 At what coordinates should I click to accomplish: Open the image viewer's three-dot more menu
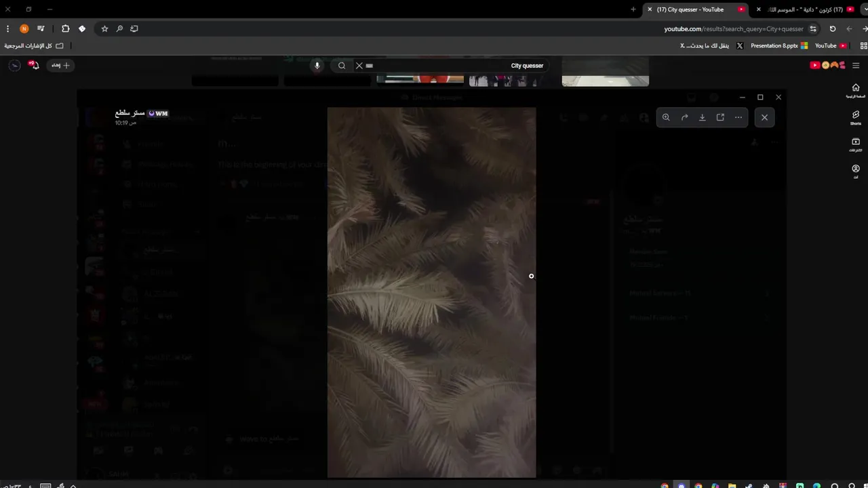(x=738, y=117)
